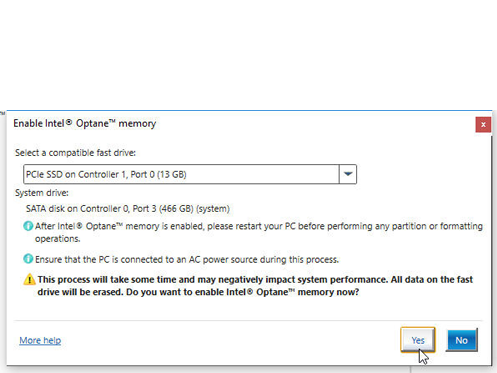Expand the compatible fast drive dropdown arrow
This screenshot has height=373, width=497.
(x=348, y=174)
